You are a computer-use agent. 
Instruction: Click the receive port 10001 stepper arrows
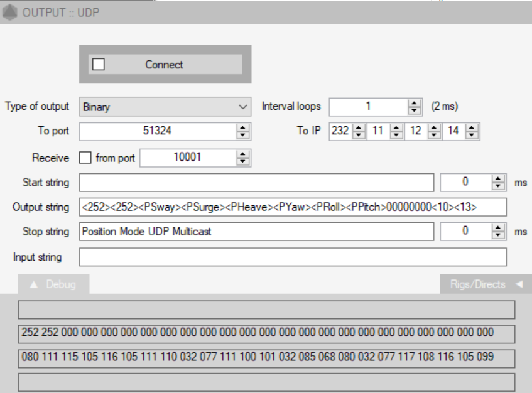[x=243, y=158]
